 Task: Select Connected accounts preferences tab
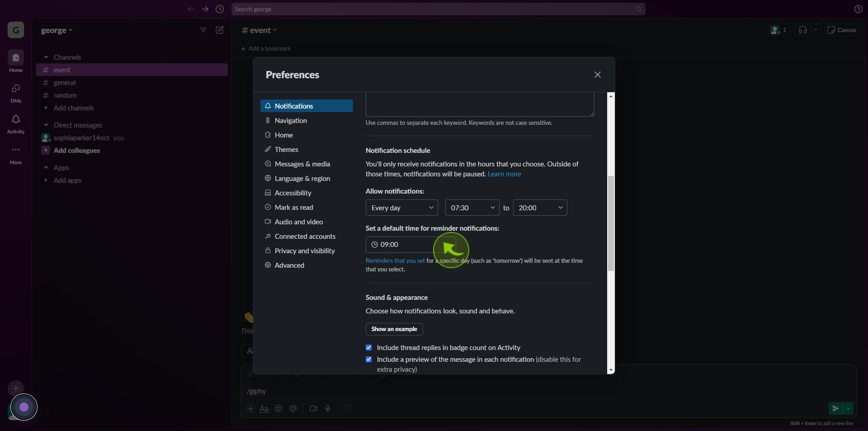[x=307, y=236]
